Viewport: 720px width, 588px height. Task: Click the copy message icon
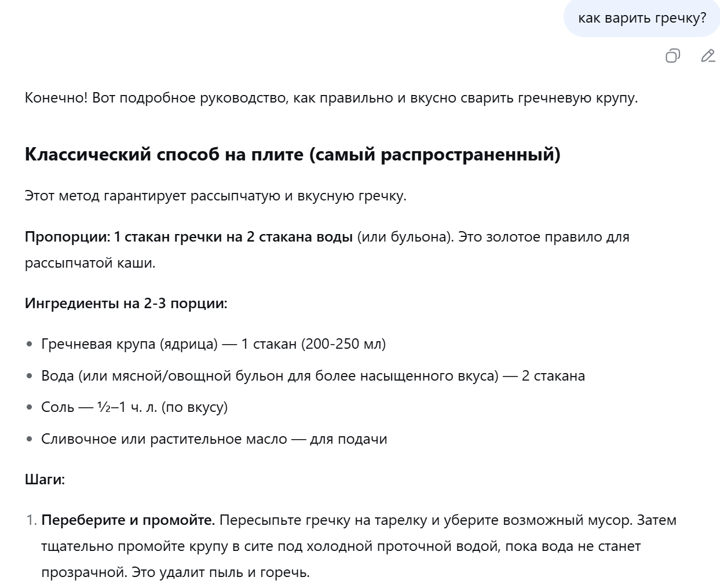pyautogui.click(x=672, y=57)
